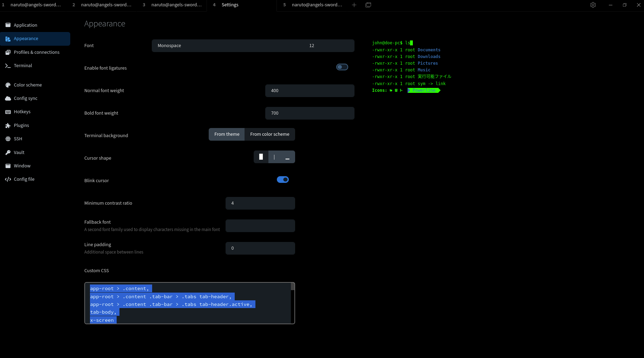The image size is (644, 358).
Task: Open the Config file editor section
Action: pyautogui.click(x=24, y=179)
